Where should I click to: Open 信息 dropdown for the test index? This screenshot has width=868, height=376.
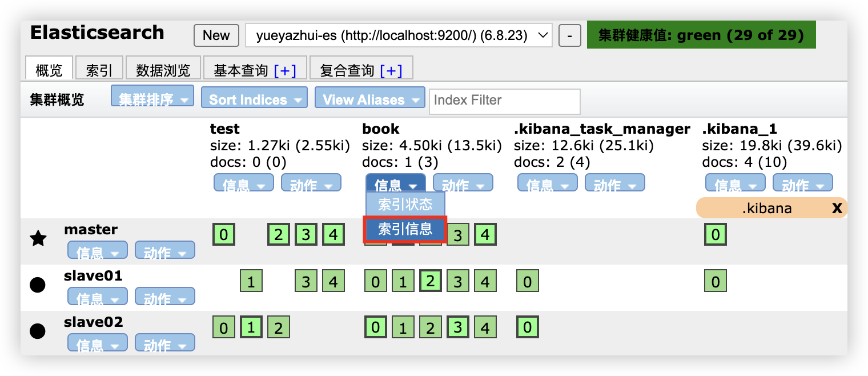click(x=243, y=183)
